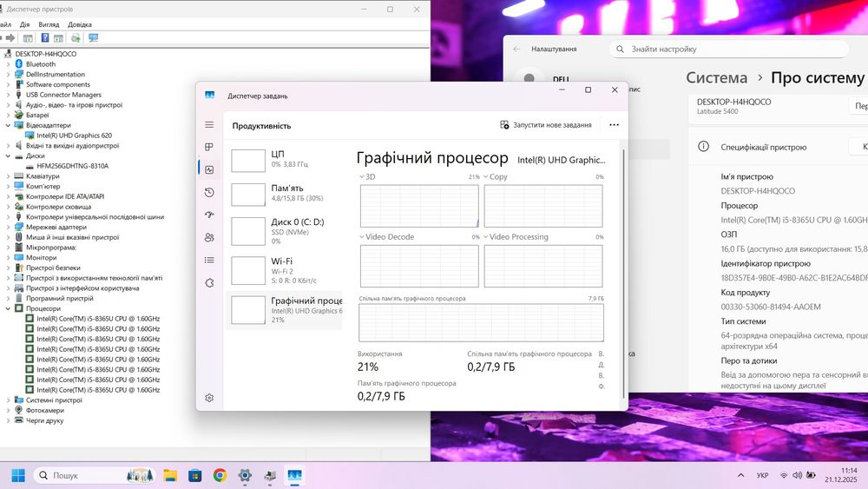Open Task Manager hamburger navigation menu
Viewport: 868px width, 489px height.
click(x=209, y=124)
